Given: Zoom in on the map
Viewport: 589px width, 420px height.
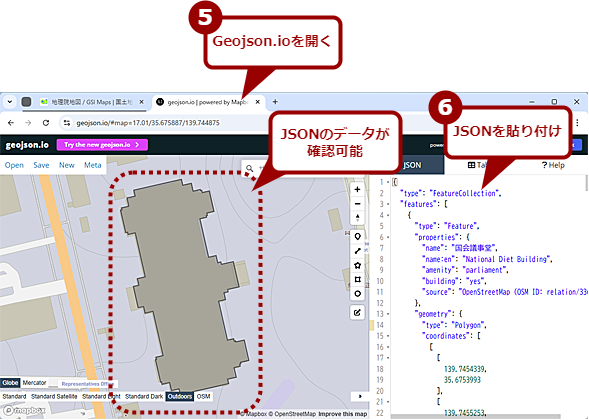Looking at the screenshot, I should coord(357,190).
